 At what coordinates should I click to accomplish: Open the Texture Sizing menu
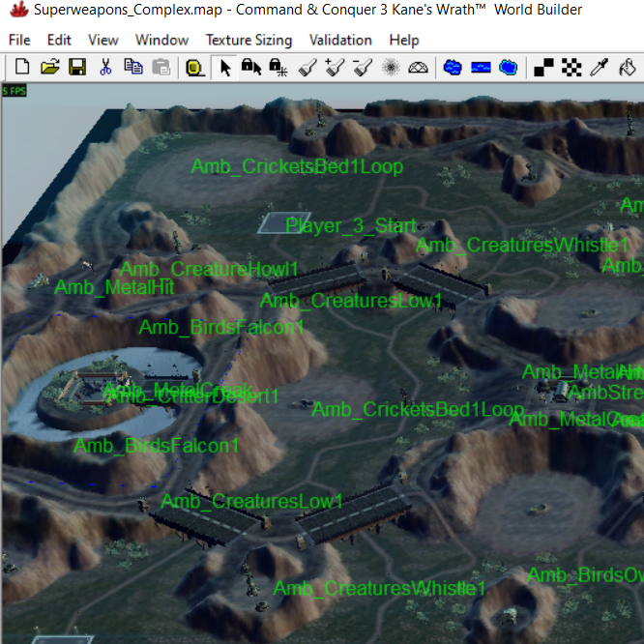coord(249,40)
